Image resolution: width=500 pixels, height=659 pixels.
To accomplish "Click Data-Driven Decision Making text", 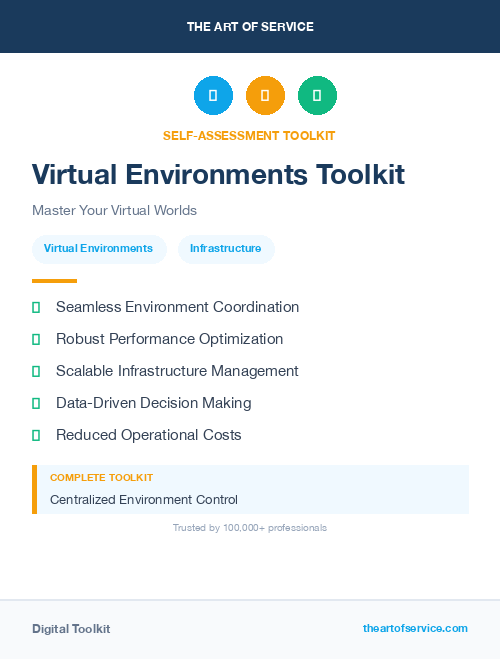I will (153, 403).
